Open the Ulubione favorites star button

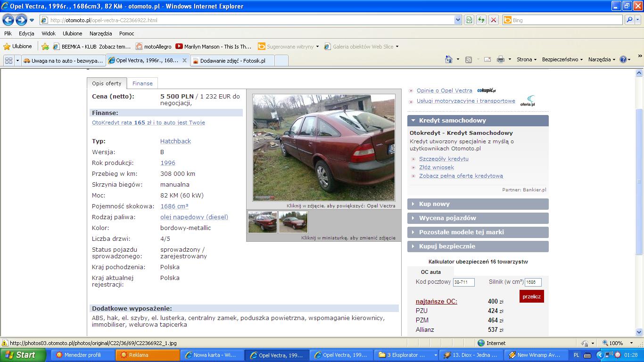pyautogui.click(x=18, y=47)
